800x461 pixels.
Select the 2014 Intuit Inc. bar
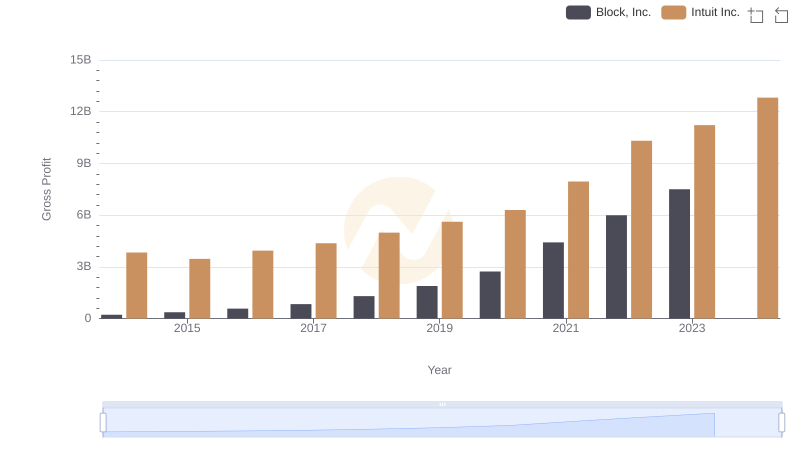pyautogui.click(x=137, y=286)
